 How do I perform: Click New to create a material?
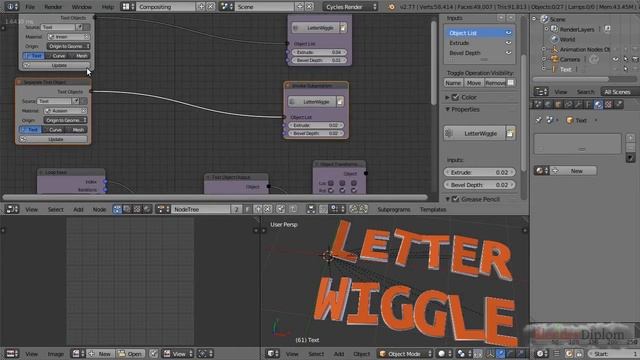click(x=573, y=171)
